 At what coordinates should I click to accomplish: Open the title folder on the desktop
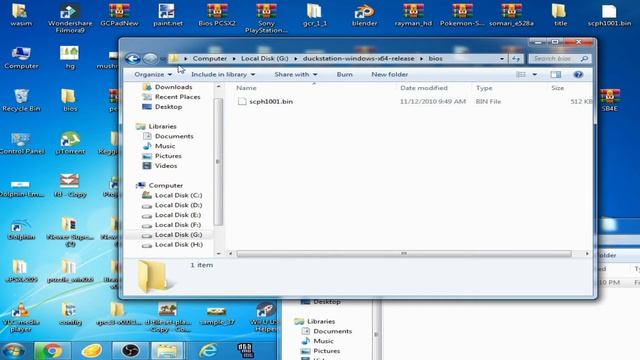pyautogui.click(x=560, y=15)
